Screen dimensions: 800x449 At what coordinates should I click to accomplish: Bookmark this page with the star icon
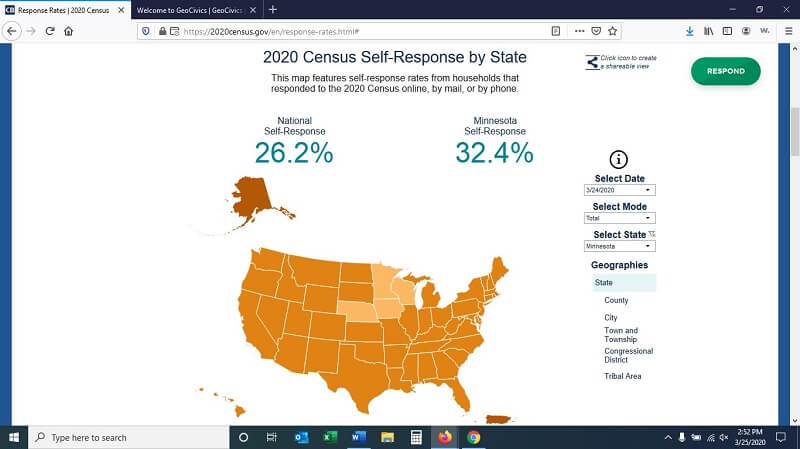(x=613, y=31)
